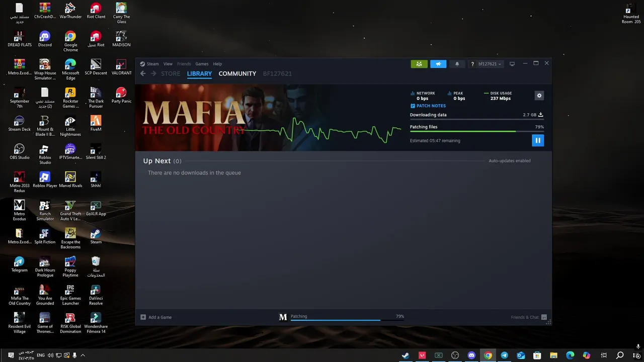Expand hidden system tray icons chevron
The width and height of the screenshot is (644, 362).
coord(83,355)
